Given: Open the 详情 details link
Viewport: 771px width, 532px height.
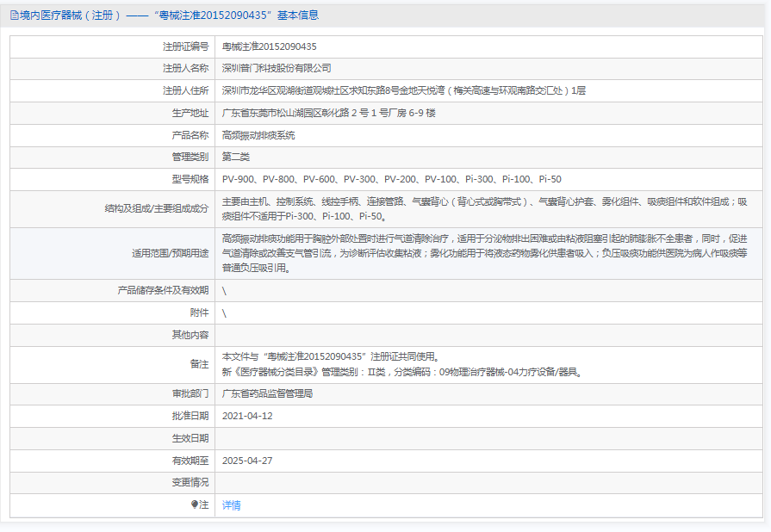Looking at the screenshot, I should pyautogui.click(x=231, y=505).
